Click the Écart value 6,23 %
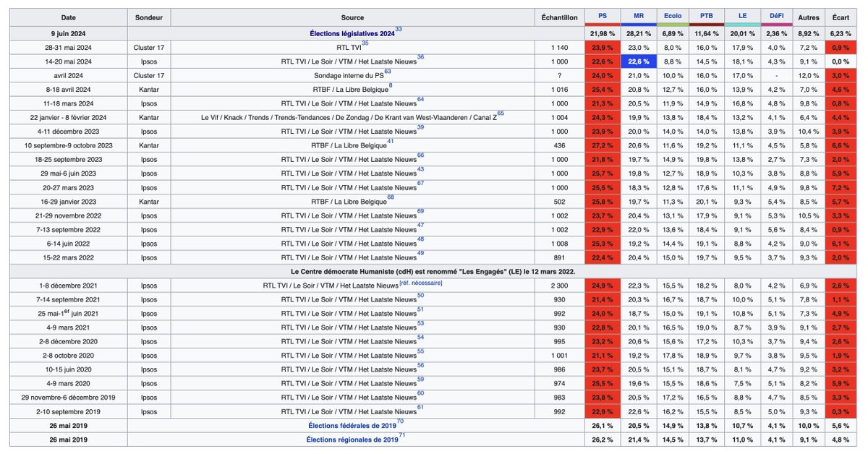The height and width of the screenshot is (454, 868). click(x=840, y=33)
